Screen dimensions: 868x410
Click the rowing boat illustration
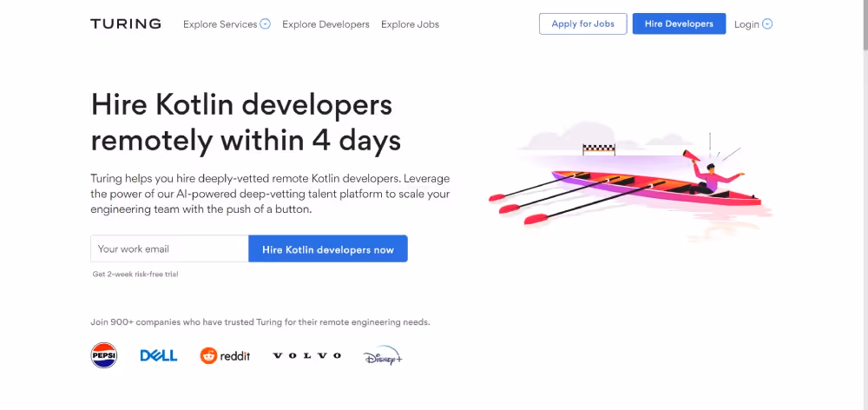point(630,182)
